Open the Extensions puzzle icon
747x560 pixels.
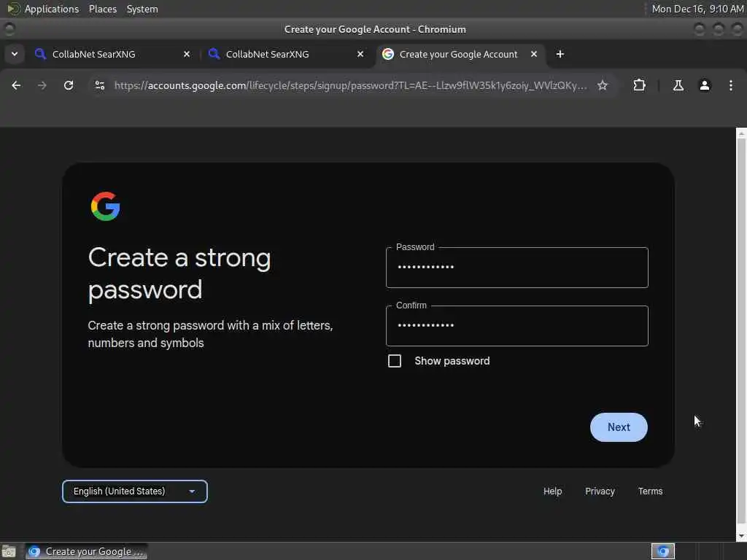tap(639, 85)
